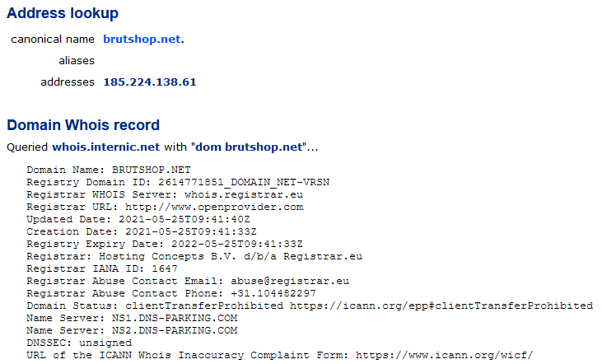Click the Address lookup heading

(x=63, y=13)
